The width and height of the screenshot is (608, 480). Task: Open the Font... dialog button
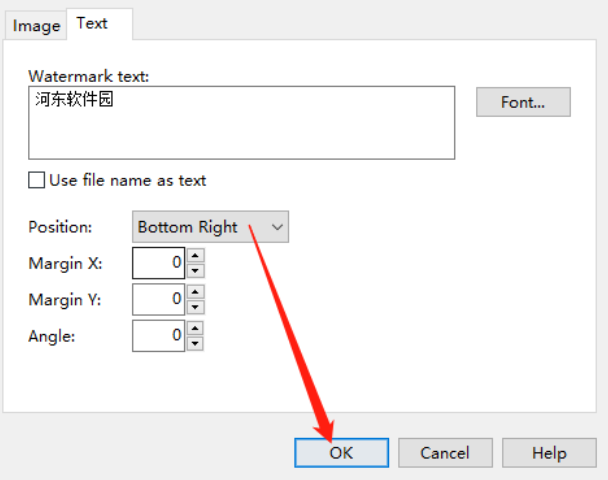pos(523,102)
